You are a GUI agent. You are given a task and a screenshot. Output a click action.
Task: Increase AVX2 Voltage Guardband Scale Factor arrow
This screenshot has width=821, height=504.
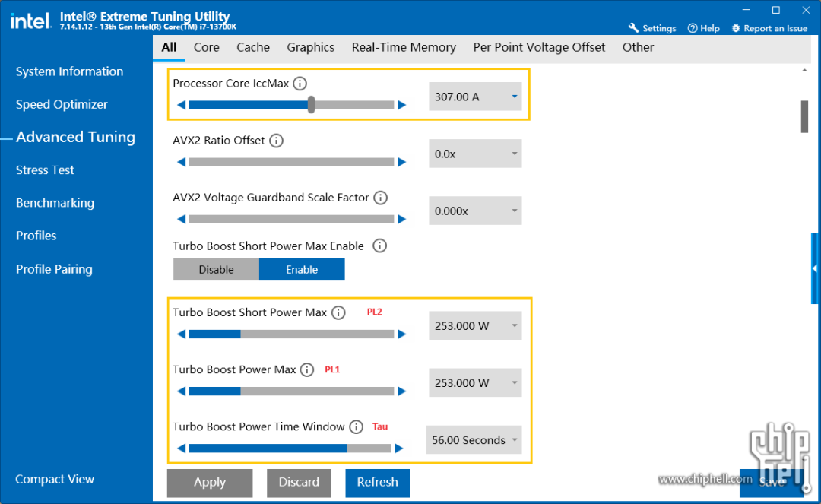tap(401, 219)
